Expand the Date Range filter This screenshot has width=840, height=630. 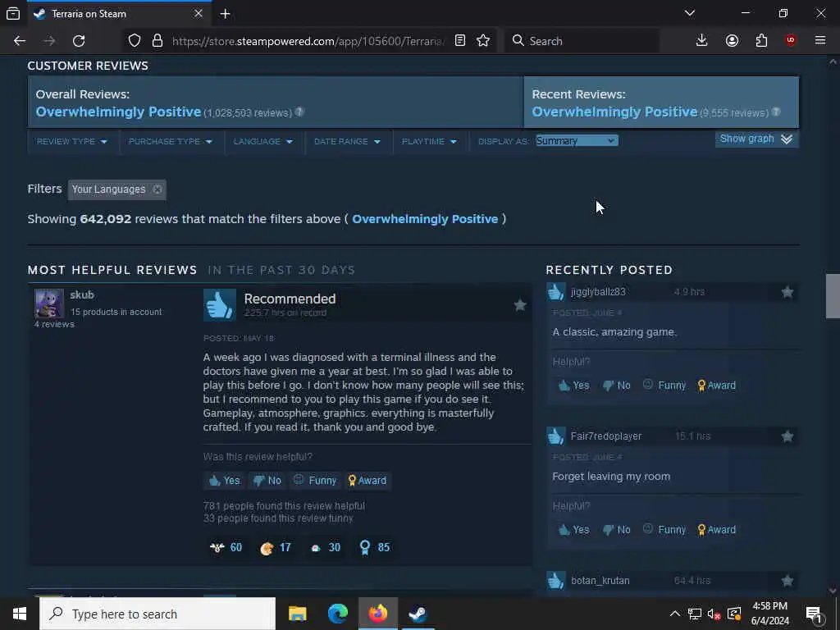click(348, 141)
